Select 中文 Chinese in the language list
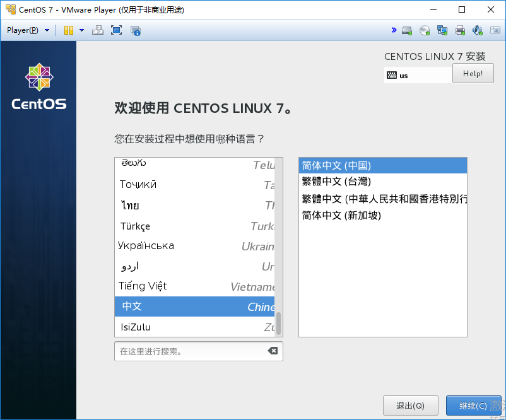The image size is (506, 420). coord(194,306)
